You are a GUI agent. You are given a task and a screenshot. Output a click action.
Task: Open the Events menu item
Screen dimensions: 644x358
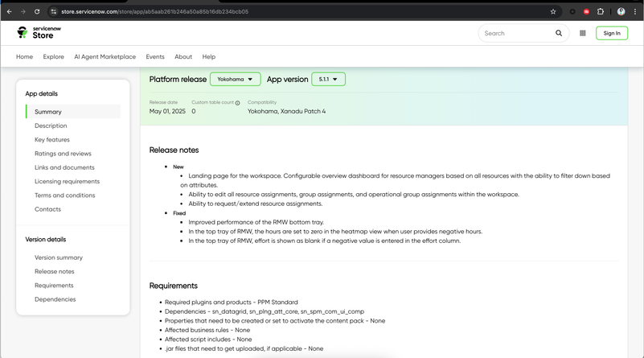(155, 57)
